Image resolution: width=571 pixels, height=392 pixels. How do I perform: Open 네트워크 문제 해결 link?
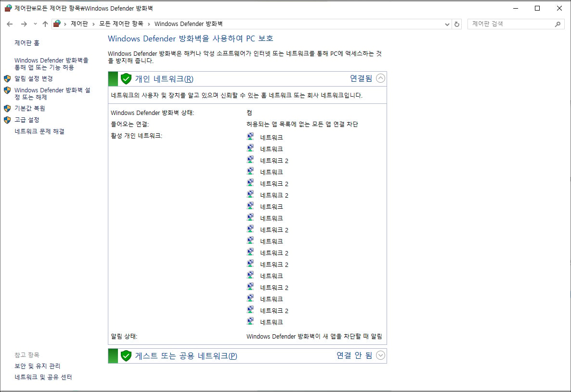[39, 131]
